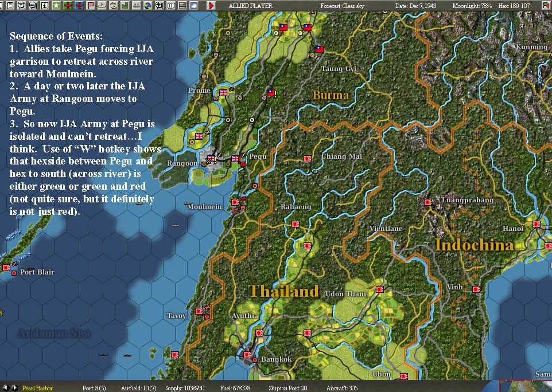The height and width of the screenshot is (392, 552).
Task: Open the globe icon in toolbar
Action: [x=148, y=6]
